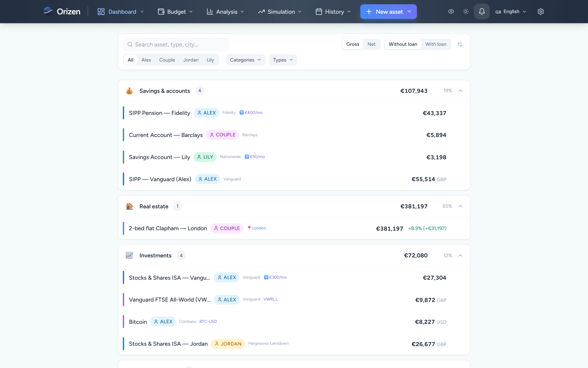The image size is (588, 368).
Task: Open Analysis menu
Action: coord(225,11)
